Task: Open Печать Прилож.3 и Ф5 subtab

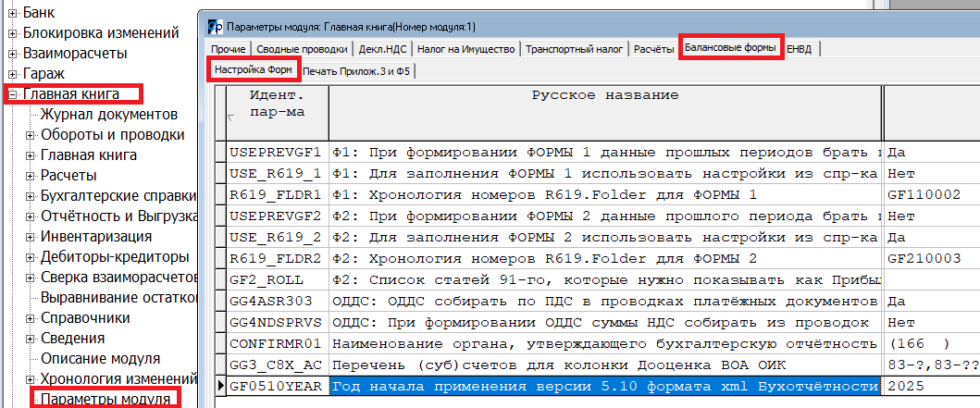Action: [356, 70]
